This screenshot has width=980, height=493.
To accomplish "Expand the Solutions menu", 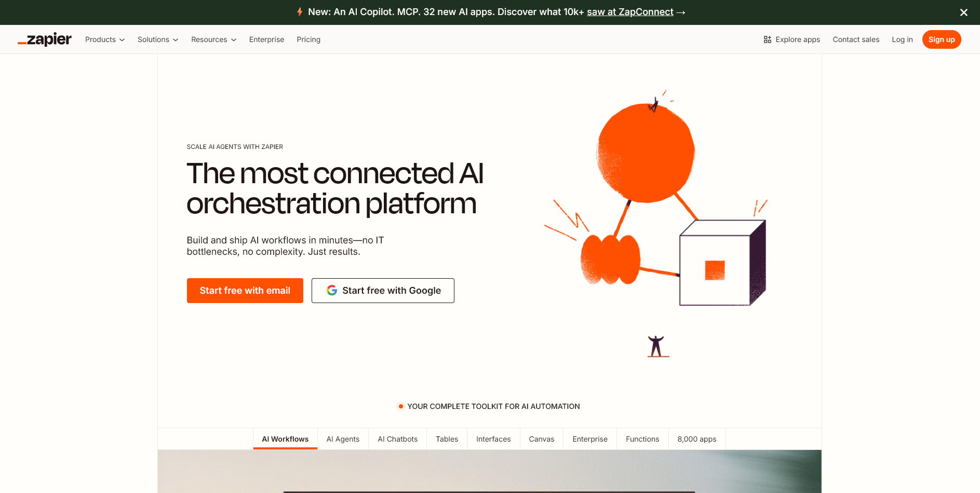I will 157,39.
